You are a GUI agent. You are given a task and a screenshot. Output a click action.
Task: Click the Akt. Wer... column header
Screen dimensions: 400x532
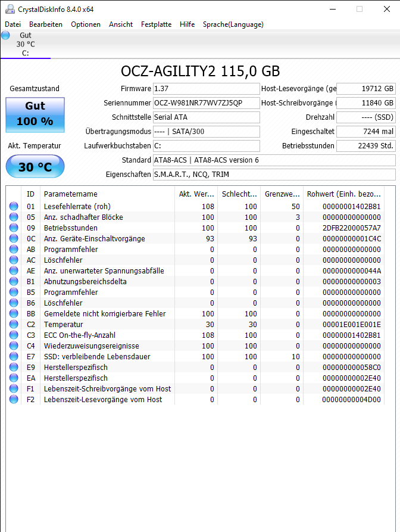click(x=196, y=194)
